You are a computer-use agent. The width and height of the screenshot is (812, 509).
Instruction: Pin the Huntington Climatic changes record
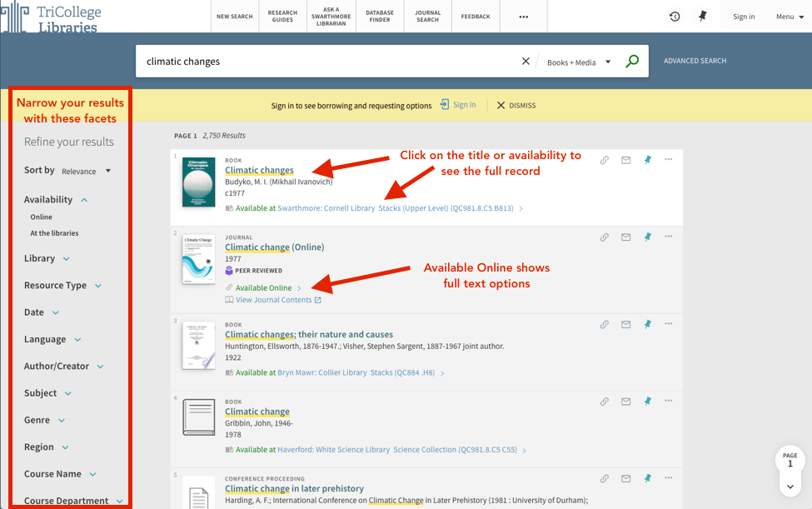pos(648,325)
